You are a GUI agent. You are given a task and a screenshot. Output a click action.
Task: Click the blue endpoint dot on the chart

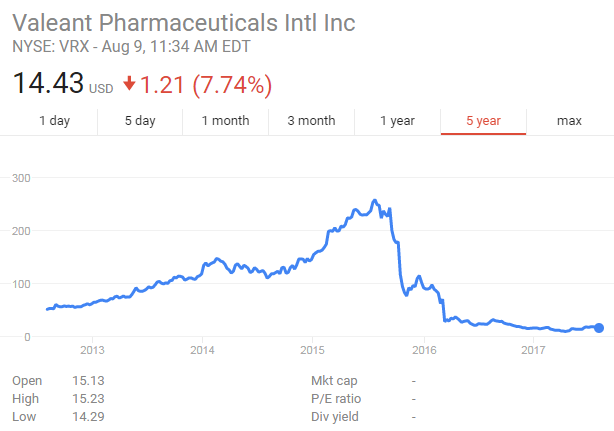599,327
